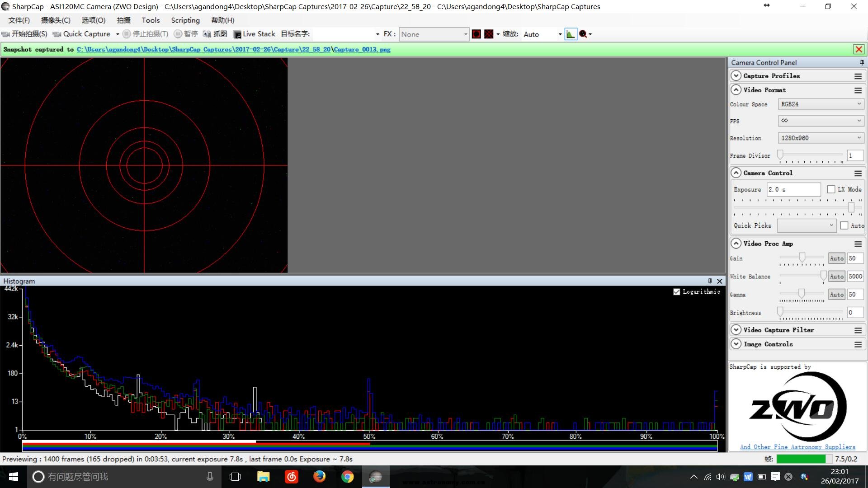This screenshot has height=488, width=868.
Task: Click the White Balance slider
Action: (802, 276)
